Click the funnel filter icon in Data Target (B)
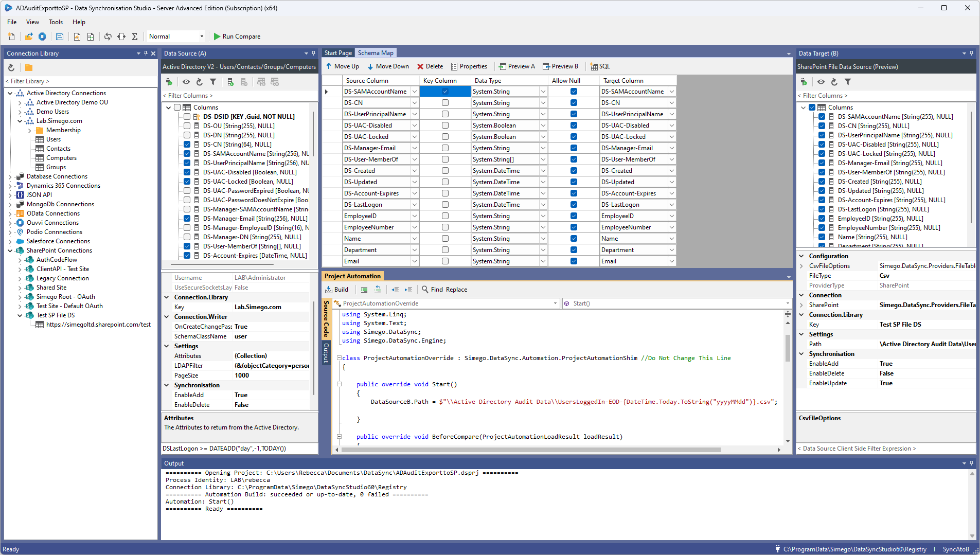 (848, 82)
